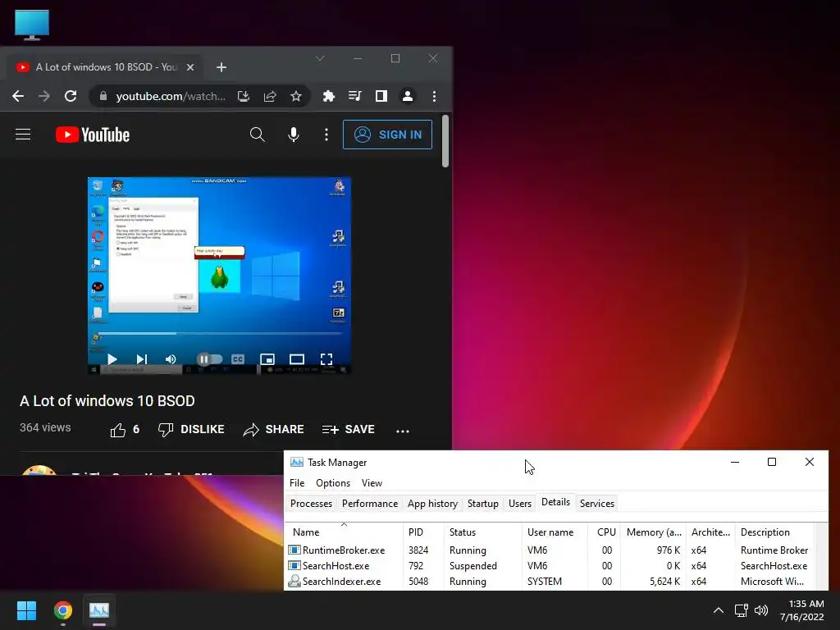Mute the video volume
This screenshot has height=630, width=840.
(171, 359)
